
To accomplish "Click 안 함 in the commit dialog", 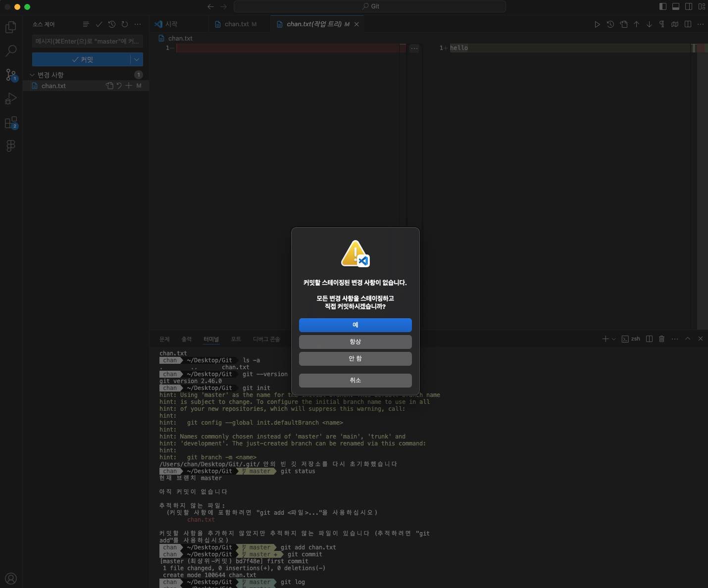I will (x=355, y=359).
